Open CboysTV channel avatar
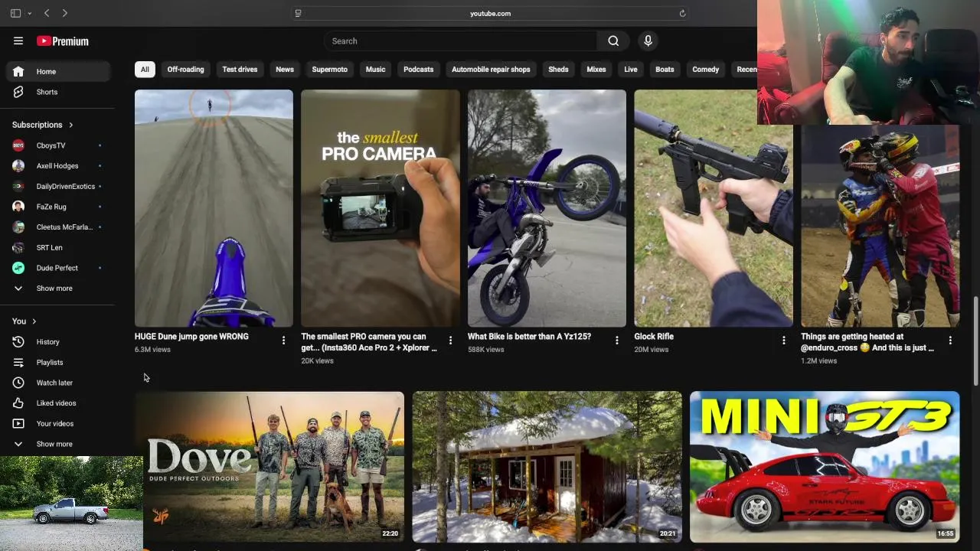Image resolution: width=980 pixels, height=551 pixels. coord(18,145)
